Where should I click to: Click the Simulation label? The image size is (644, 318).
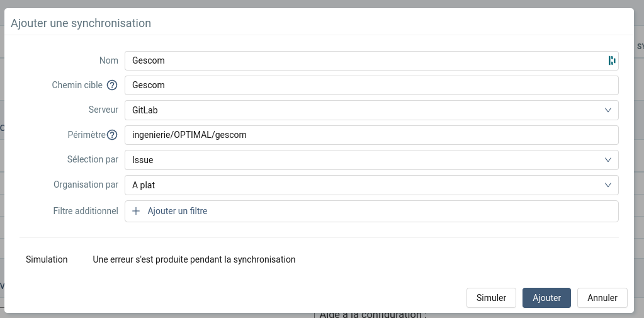[x=47, y=259]
